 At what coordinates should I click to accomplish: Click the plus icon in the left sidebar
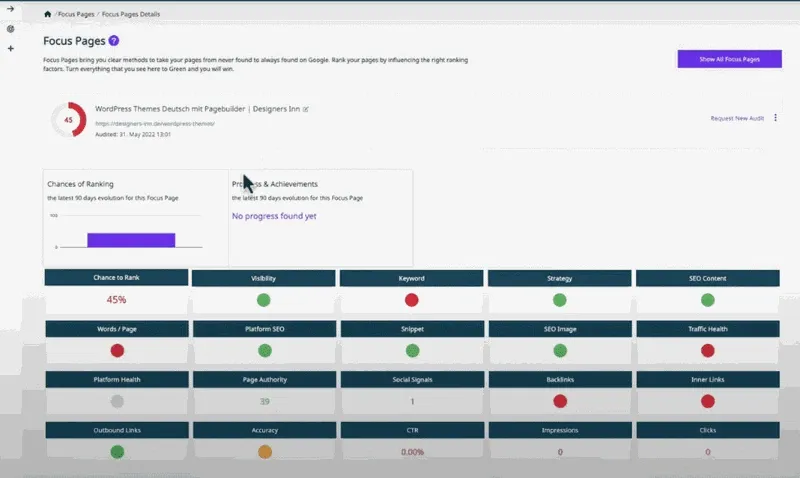(x=10, y=47)
